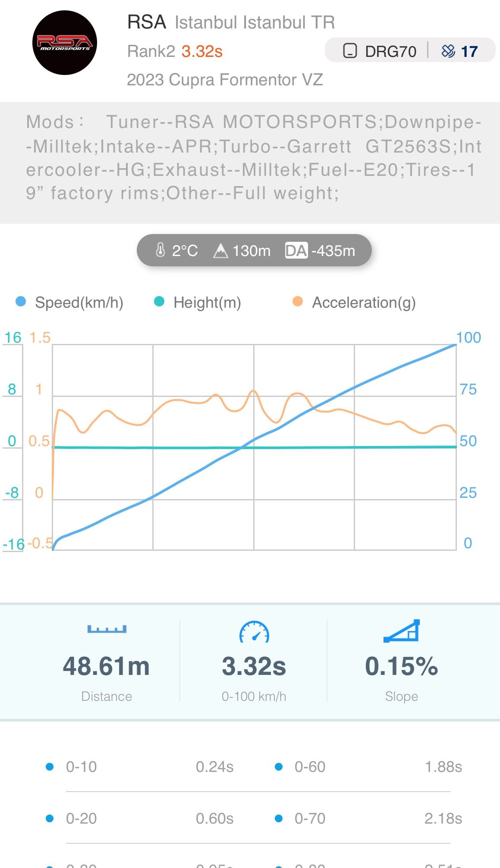Tap the 2023 Cupra Formentor VZ label
The image size is (500, 868).
click(225, 80)
